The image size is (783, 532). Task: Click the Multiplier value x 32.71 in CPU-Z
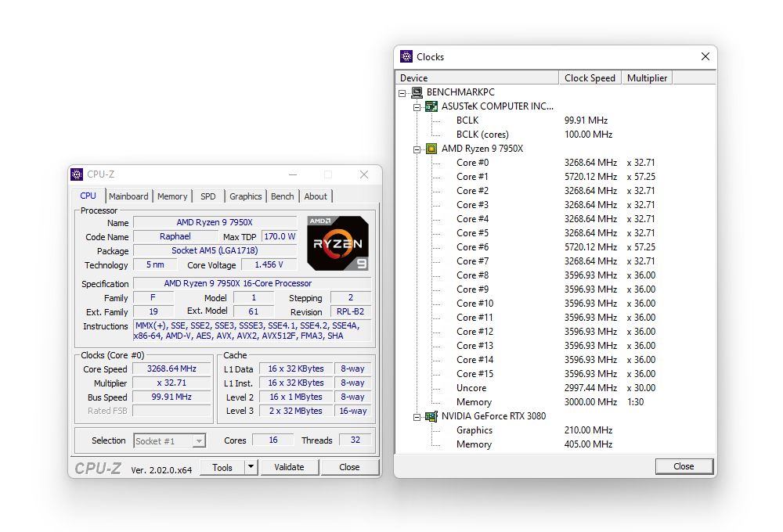pyautogui.click(x=171, y=383)
